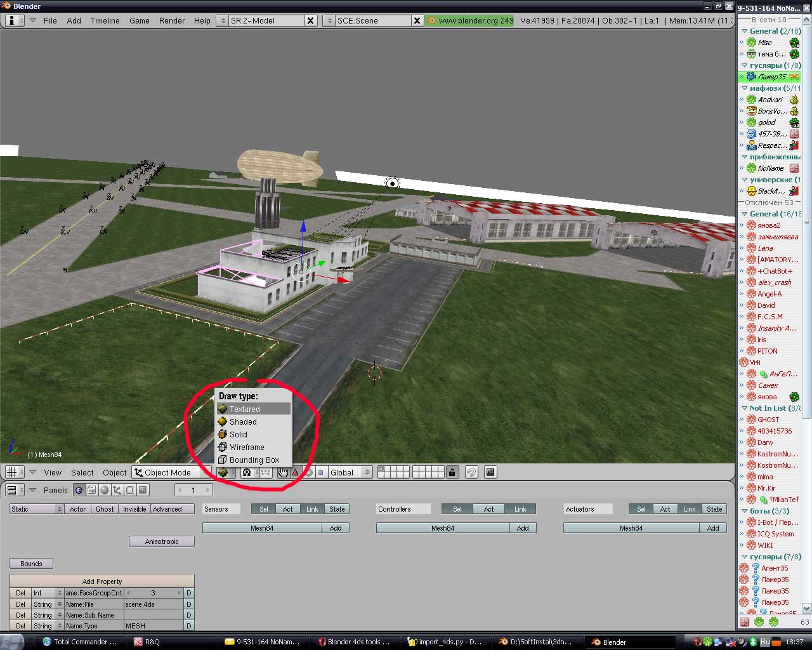
Task: Select the red triangle translate manipulator
Action: [295, 472]
